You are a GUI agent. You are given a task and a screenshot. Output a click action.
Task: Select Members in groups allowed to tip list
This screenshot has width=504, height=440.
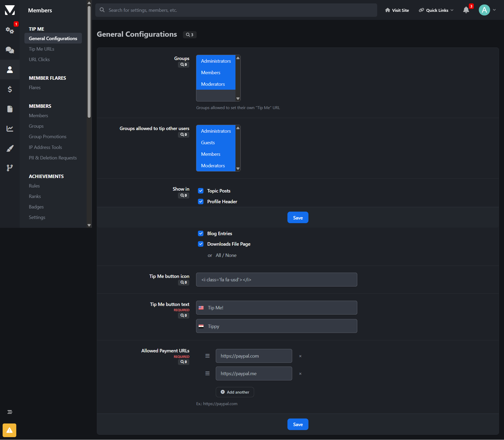216,154
